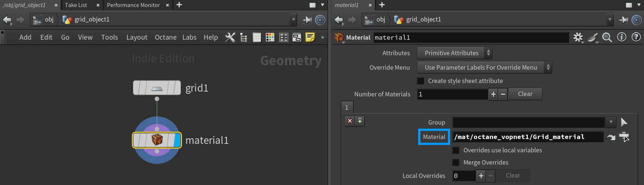This screenshot has width=644, height=185.
Task: Click the jump-to-material arrow icon
Action: [611, 137]
